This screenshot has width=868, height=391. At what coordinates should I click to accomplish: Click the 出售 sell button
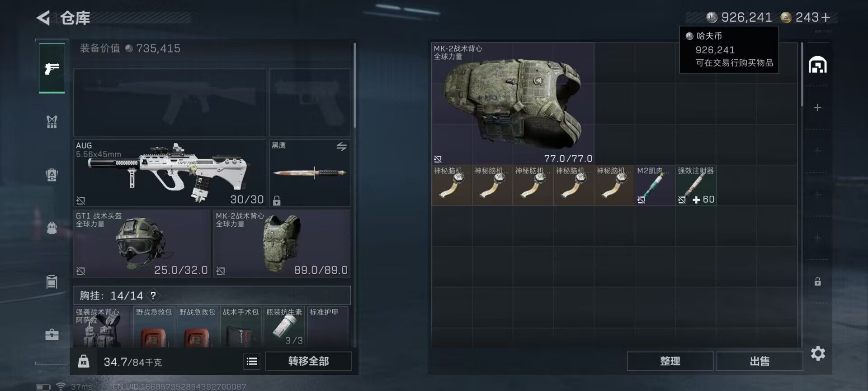759,361
